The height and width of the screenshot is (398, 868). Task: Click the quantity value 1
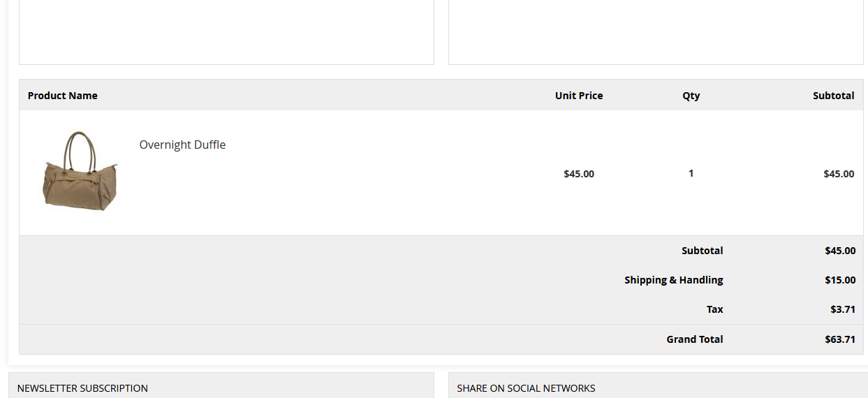pyautogui.click(x=691, y=173)
